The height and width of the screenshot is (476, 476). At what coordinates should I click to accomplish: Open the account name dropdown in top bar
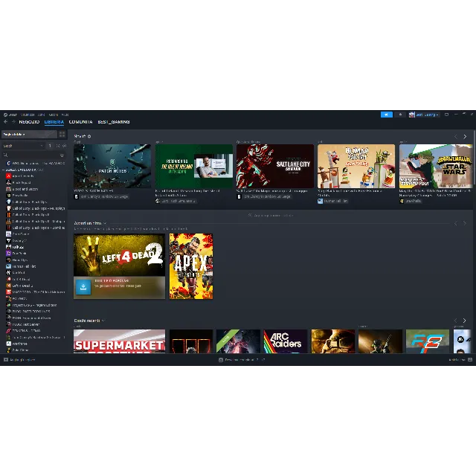427,115
